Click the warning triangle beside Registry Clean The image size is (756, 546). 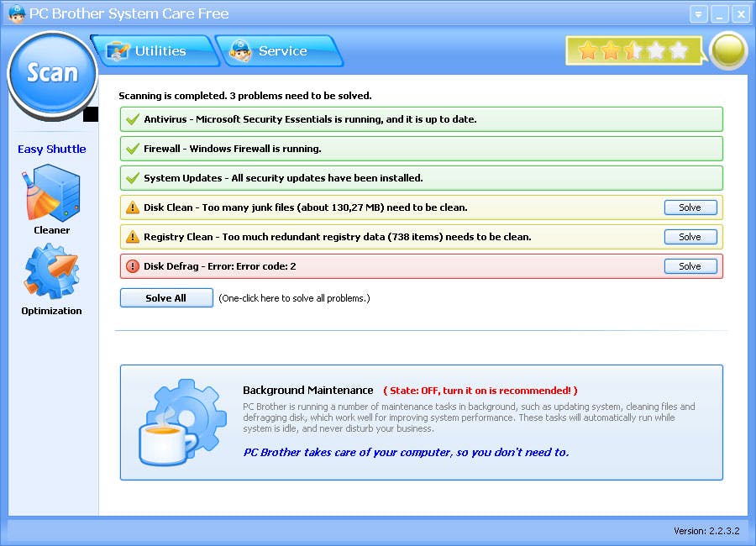(x=132, y=237)
